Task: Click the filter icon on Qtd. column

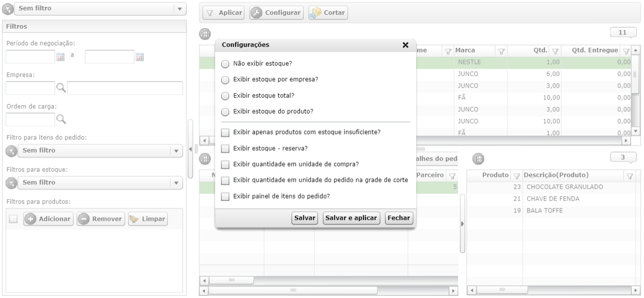Action: point(555,50)
